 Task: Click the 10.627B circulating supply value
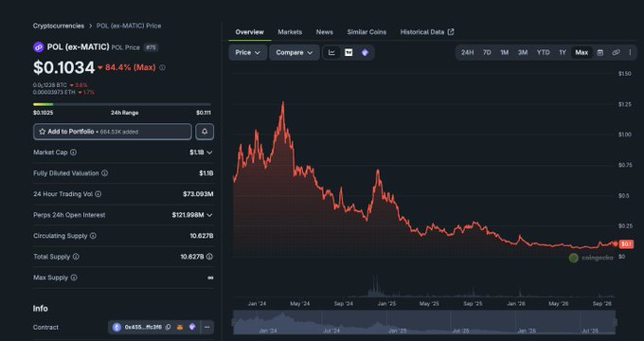pyautogui.click(x=201, y=236)
